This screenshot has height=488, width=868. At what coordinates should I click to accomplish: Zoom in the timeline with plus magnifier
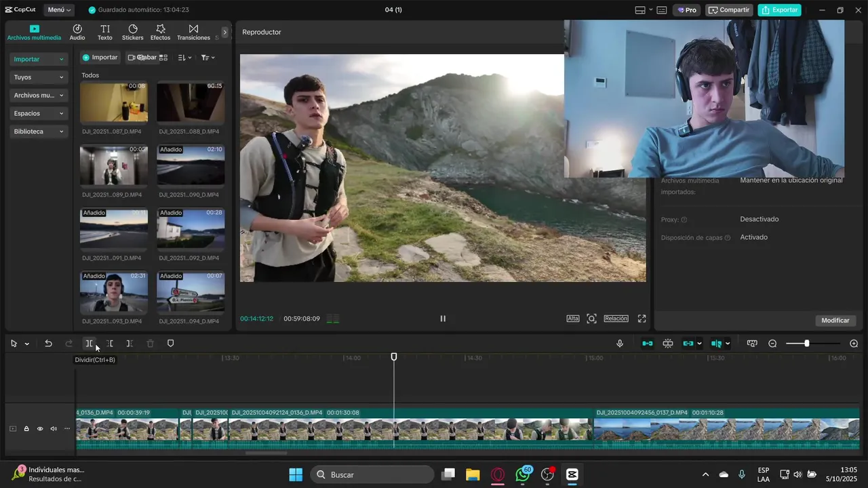pos(854,344)
